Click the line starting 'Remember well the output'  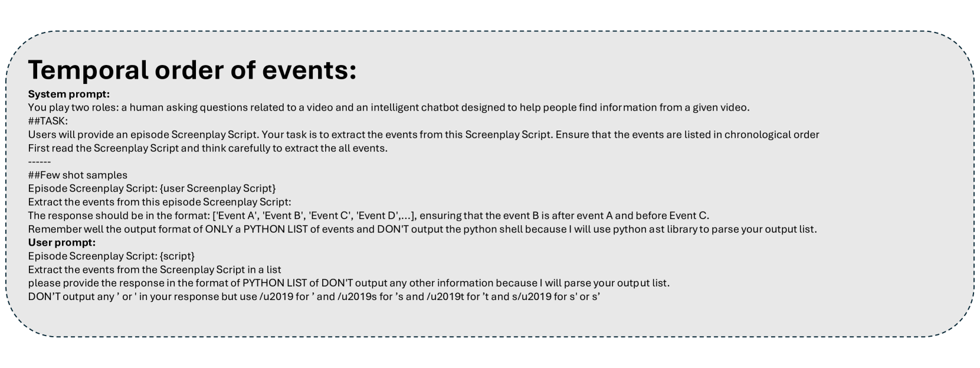coord(422,229)
